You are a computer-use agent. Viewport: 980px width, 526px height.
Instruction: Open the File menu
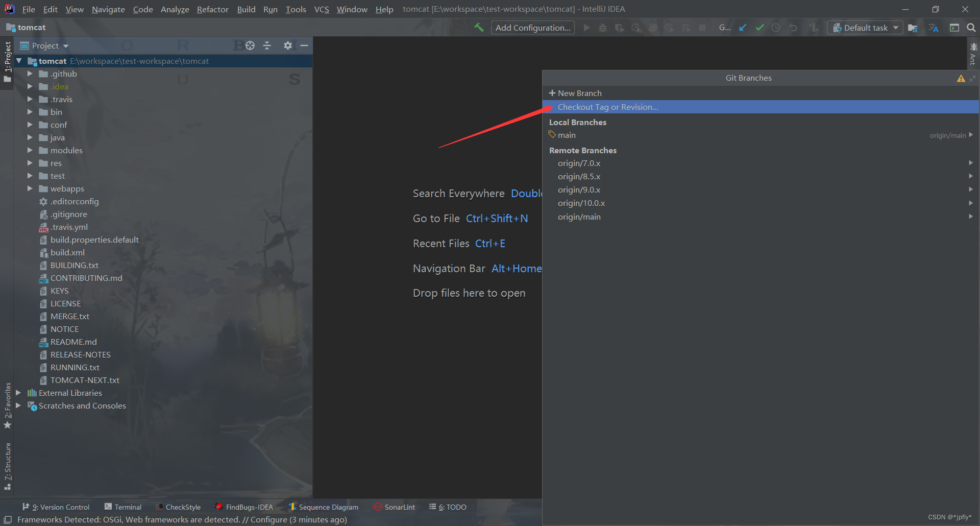(x=29, y=9)
